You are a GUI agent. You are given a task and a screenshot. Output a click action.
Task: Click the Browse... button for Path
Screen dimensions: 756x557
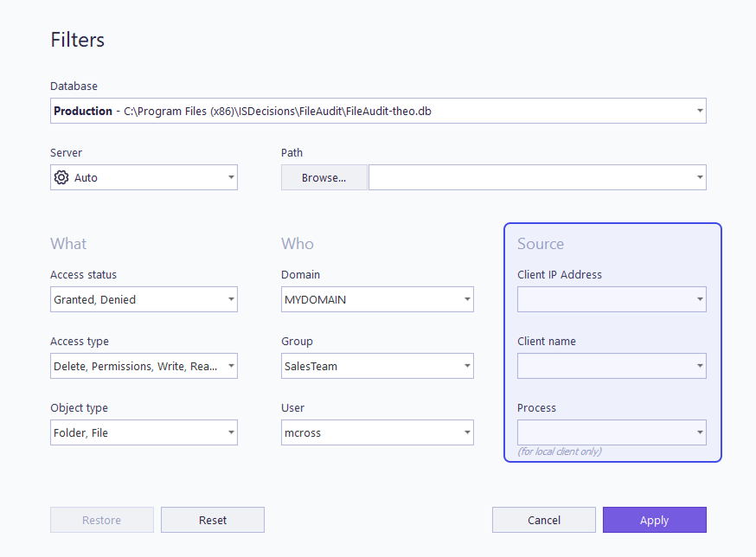tap(324, 177)
